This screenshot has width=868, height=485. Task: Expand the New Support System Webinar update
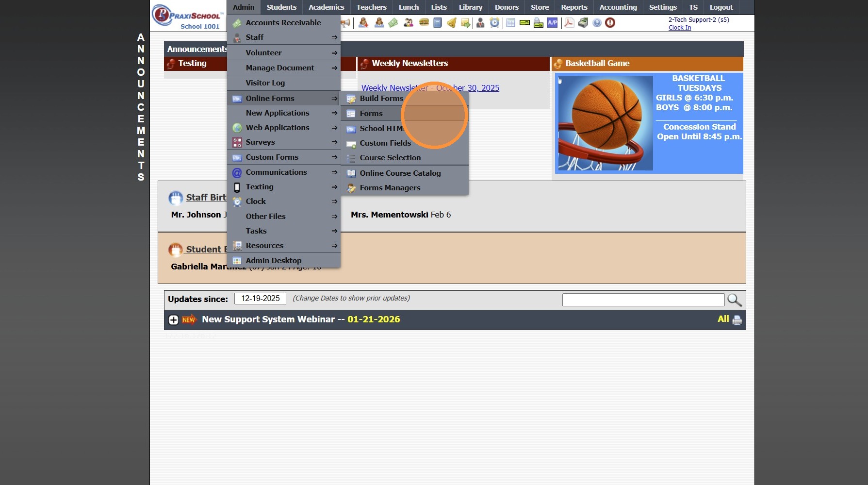[173, 319]
